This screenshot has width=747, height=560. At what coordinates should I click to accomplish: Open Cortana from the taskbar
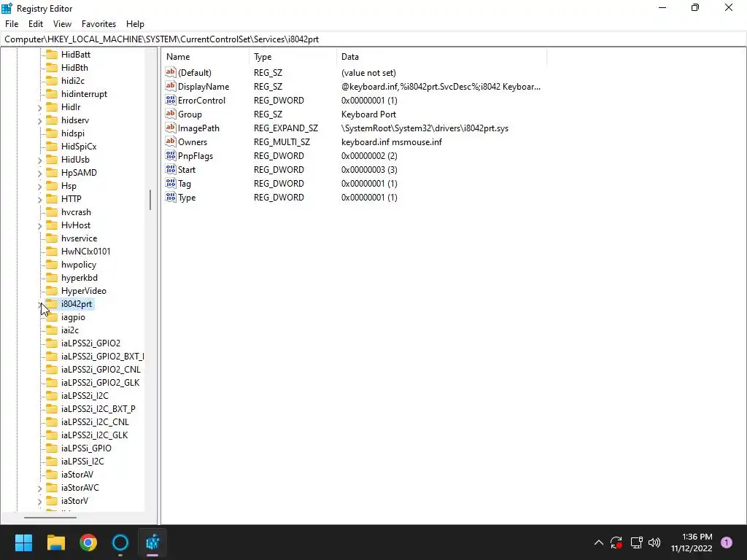click(120, 542)
